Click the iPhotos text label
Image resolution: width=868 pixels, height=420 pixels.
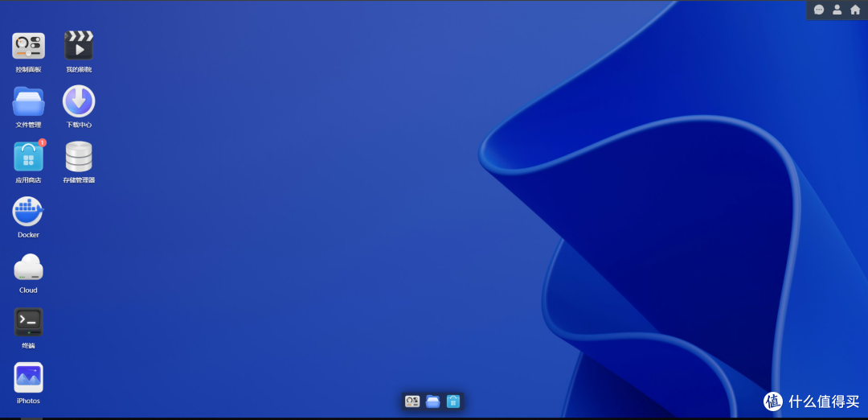(28, 401)
